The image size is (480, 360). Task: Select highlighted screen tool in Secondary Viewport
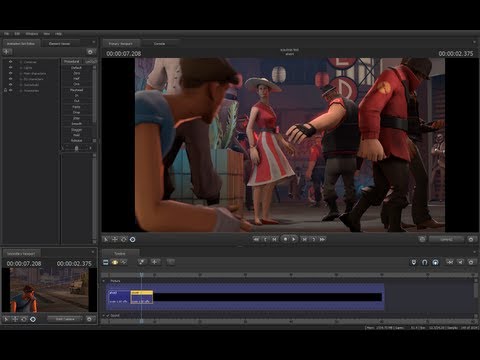[x=33, y=319]
